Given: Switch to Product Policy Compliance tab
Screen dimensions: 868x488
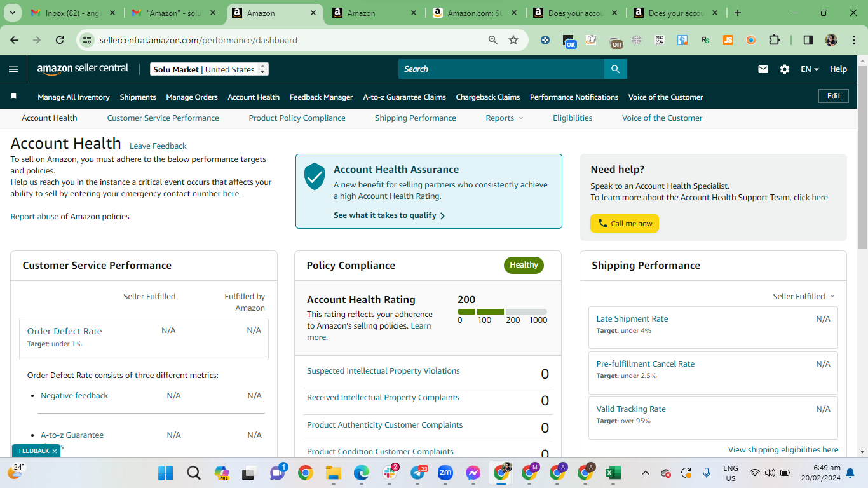Looking at the screenshot, I should [x=297, y=118].
